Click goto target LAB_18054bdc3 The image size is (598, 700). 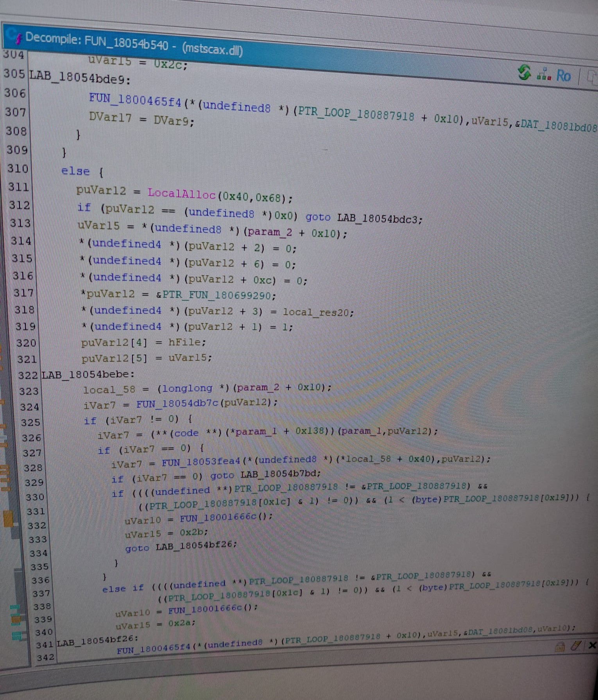point(378,219)
